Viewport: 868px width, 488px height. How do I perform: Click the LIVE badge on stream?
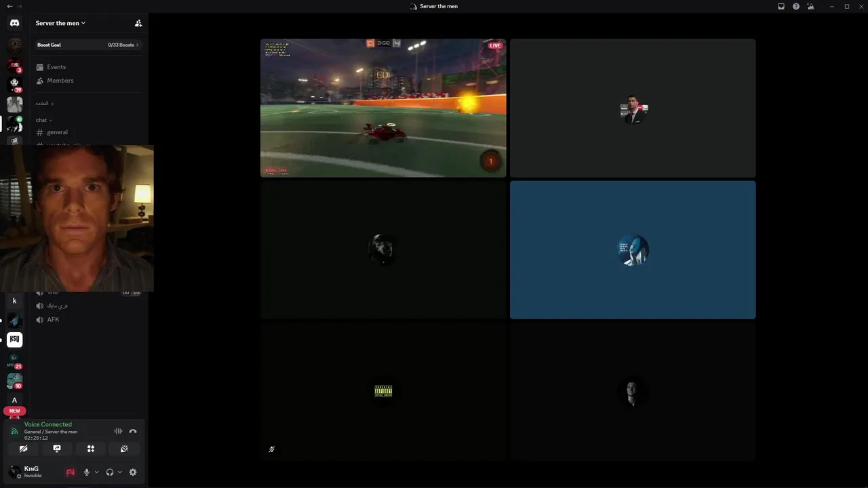click(495, 45)
